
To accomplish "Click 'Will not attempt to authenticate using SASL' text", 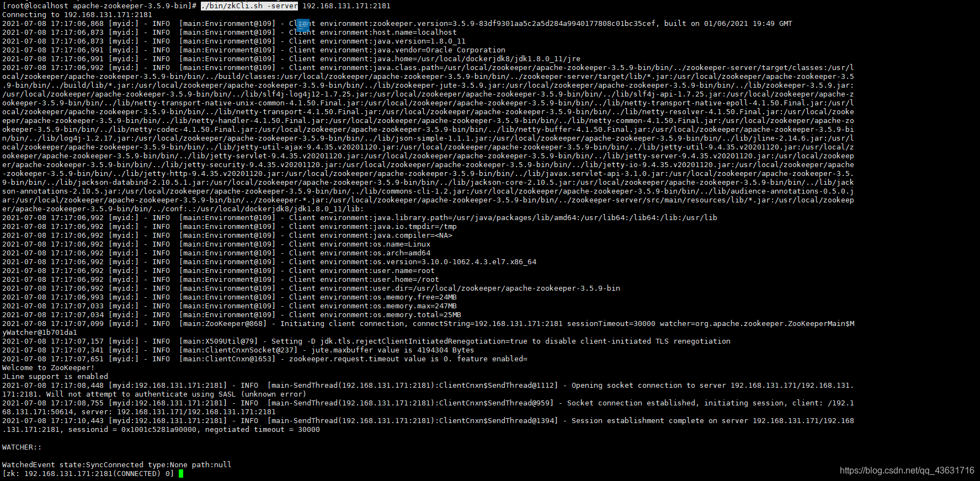I will (141, 394).
